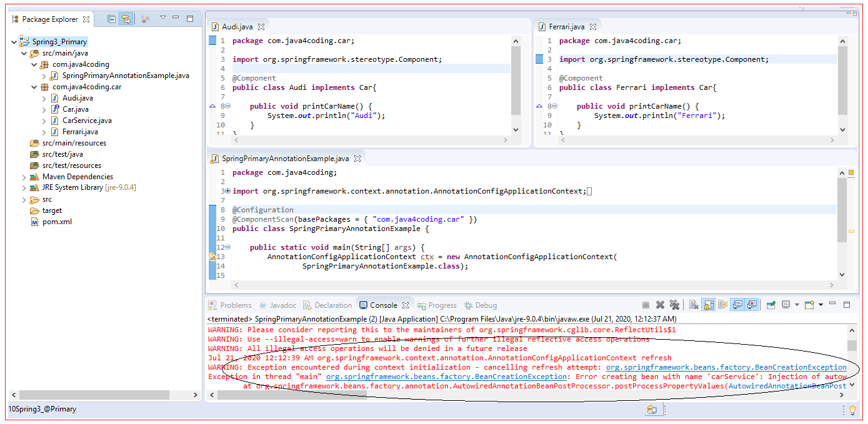Viewport: 868px width, 424px height.
Task: Switch to SpringPrimaryAnnotationExample.java editor tab
Action: [x=285, y=159]
